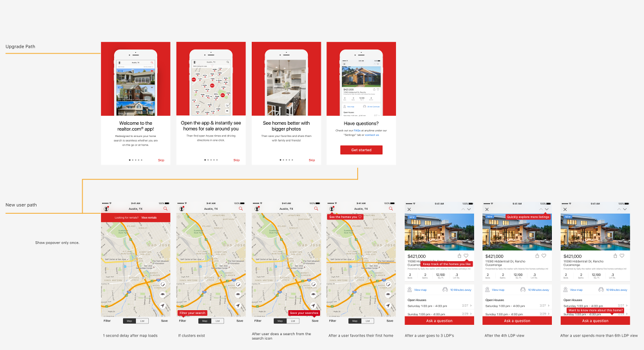Open the FAQs link on 'Have questions?' screen
Viewport: 644px width, 350px height.
[x=357, y=131]
